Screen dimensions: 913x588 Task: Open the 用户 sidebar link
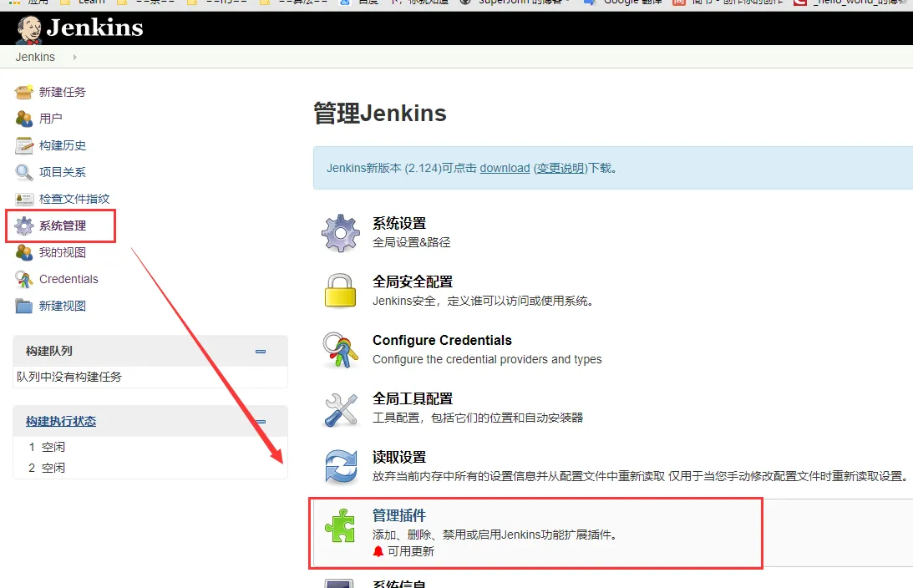tap(51, 119)
